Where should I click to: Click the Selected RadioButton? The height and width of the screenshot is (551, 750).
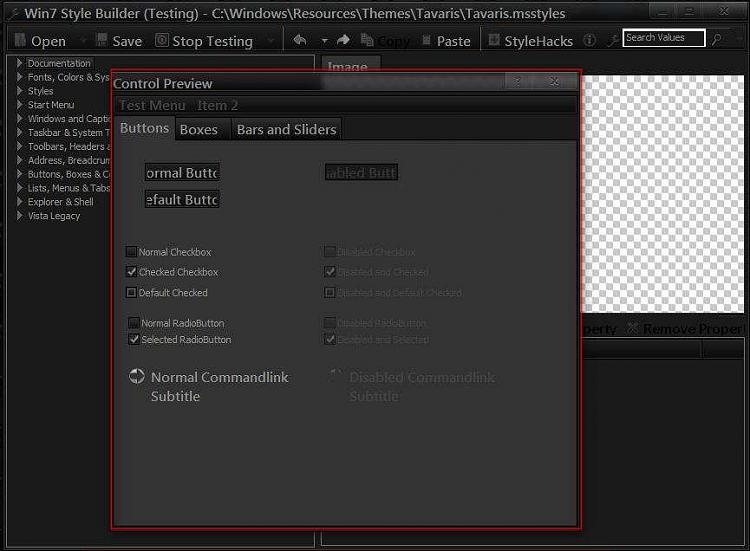[x=134, y=339]
